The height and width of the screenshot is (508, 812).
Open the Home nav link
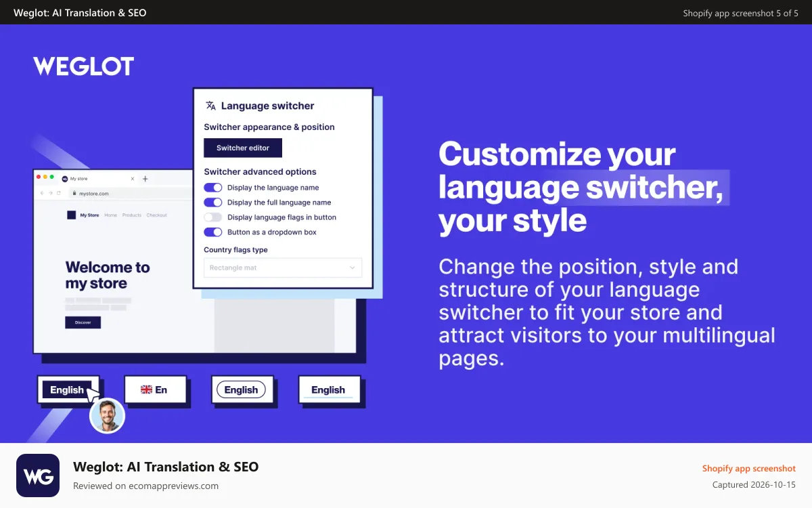coord(110,215)
